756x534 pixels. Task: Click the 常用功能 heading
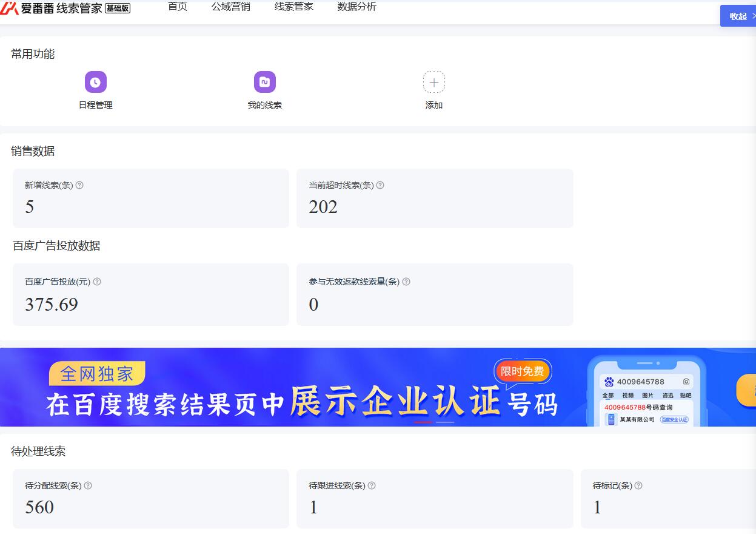tap(33, 54)
